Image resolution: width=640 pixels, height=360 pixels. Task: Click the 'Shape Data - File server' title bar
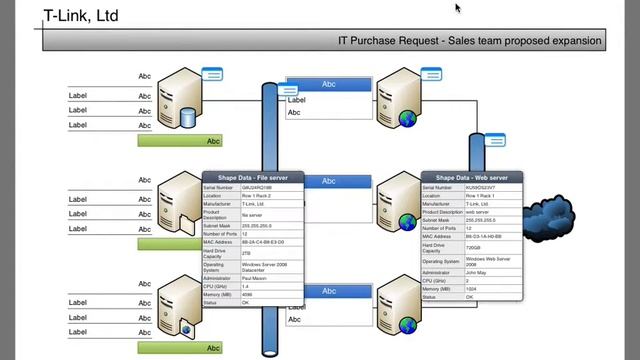point(253,178)
